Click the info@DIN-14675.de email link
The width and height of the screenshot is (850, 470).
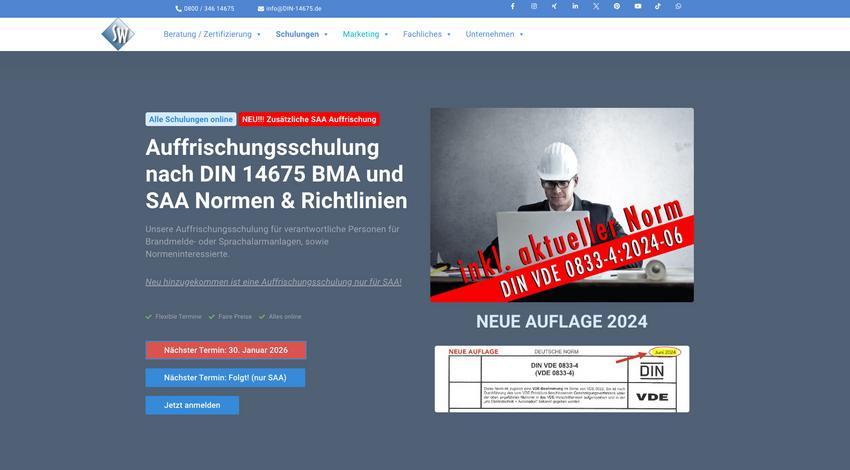point(294,9)
